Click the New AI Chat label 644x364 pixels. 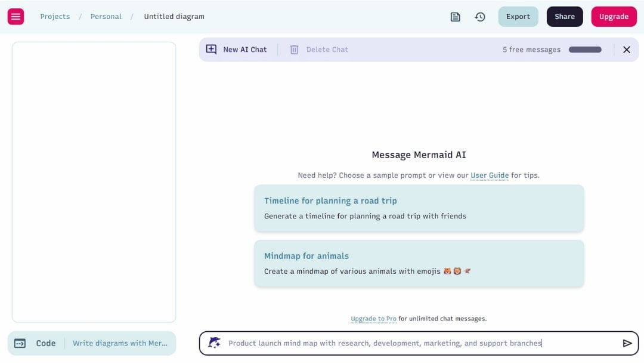tap(245, 50)
